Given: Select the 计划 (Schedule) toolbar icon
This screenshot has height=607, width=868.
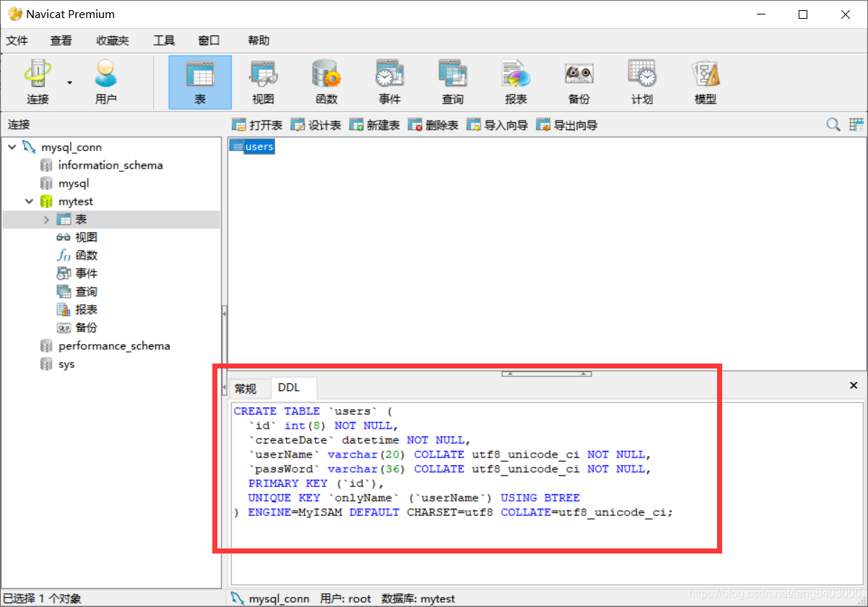Looking at the screenshot, I should point(642,82).
